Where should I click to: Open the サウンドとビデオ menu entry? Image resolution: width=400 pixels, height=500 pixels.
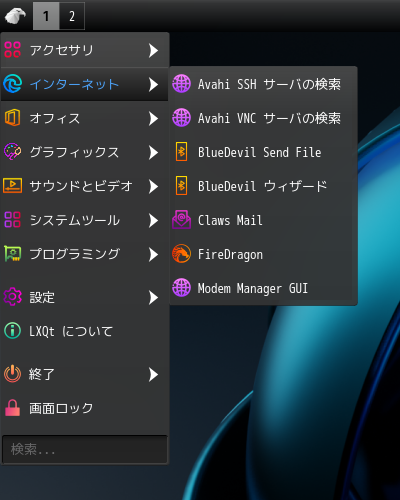(x=85, y=186)
